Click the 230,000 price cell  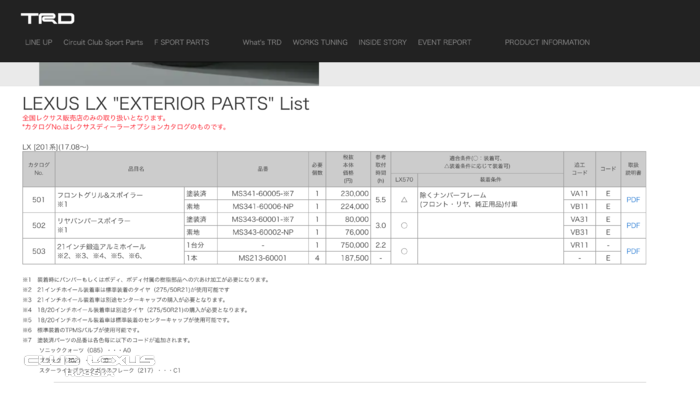354,193
